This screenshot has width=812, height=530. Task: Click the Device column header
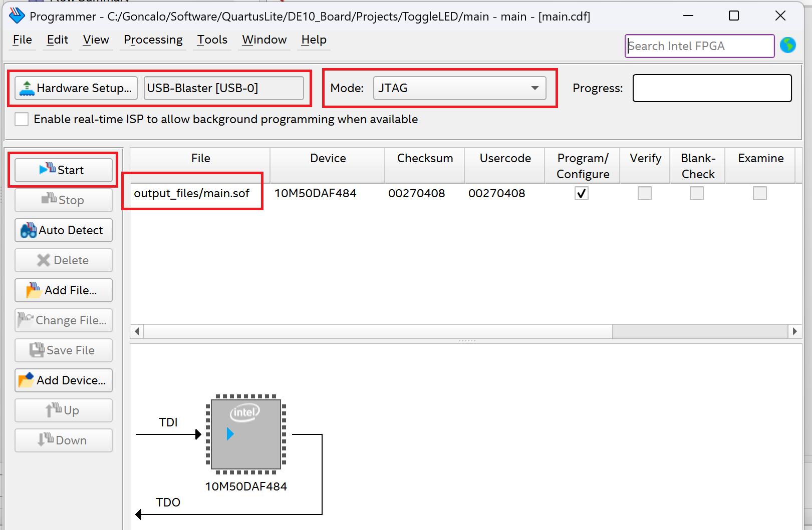pos(328,166)
